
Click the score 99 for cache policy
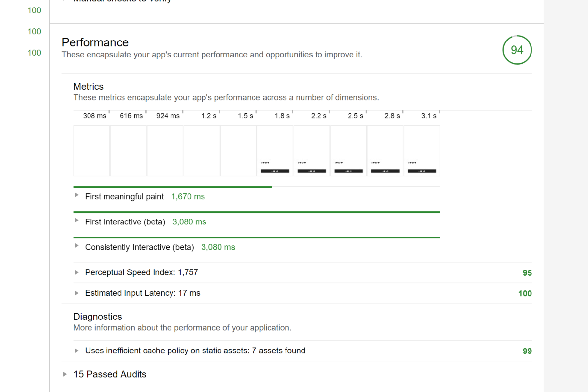527,351
